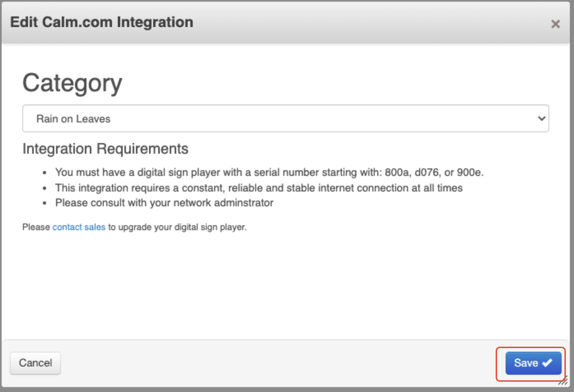Click the Save button
The image size is (574, 392).
(x=533, y=363)
